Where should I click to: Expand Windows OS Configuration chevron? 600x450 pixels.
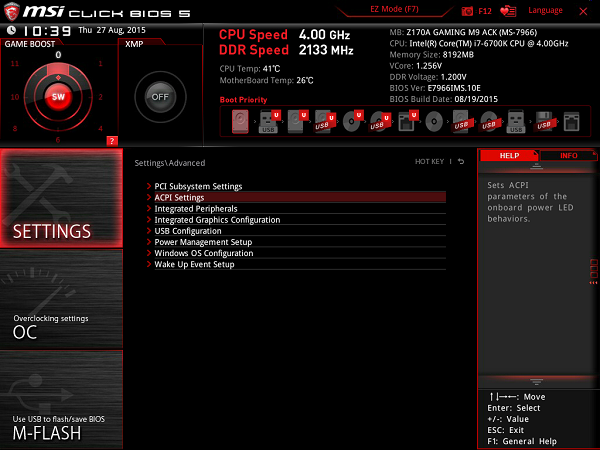(149, 253)
